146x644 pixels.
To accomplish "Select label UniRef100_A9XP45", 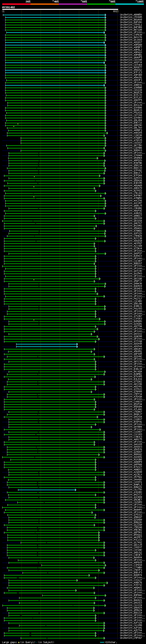I will [131, 344].
